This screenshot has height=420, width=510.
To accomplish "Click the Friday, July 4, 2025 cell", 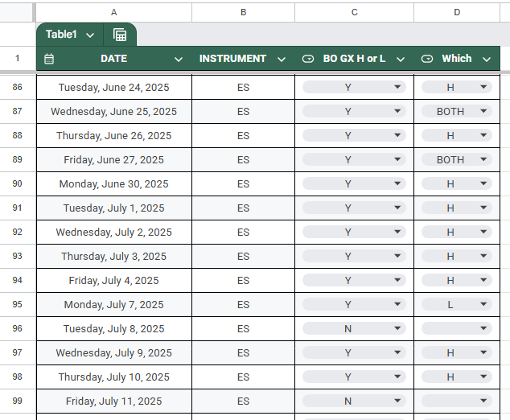I will (113, 281).
